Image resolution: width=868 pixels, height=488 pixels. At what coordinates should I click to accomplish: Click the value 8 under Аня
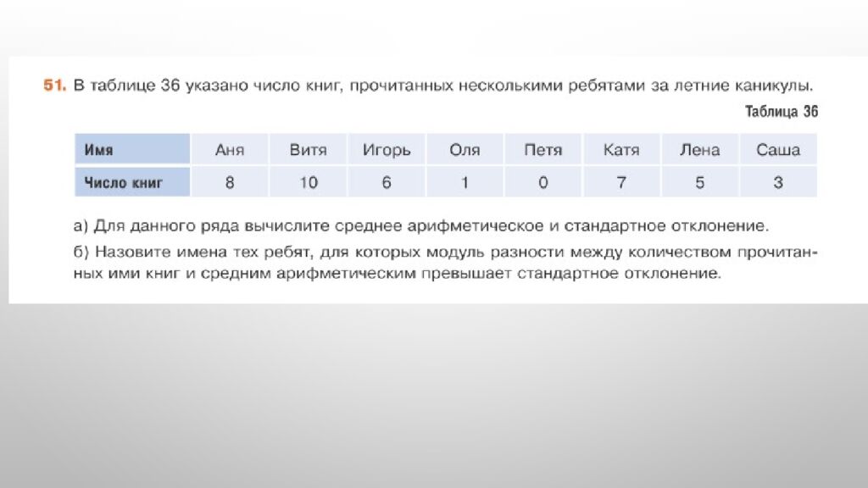coord(230,181)
